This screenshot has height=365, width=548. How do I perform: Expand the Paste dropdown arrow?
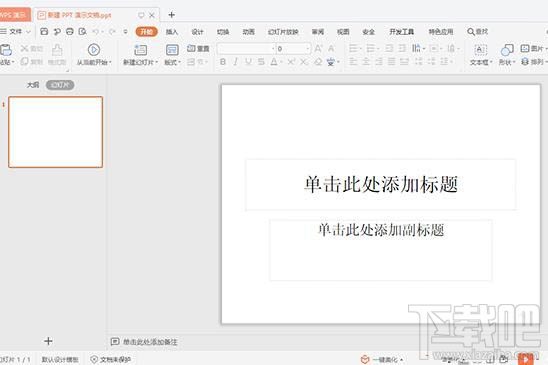(x=13, y=62)
